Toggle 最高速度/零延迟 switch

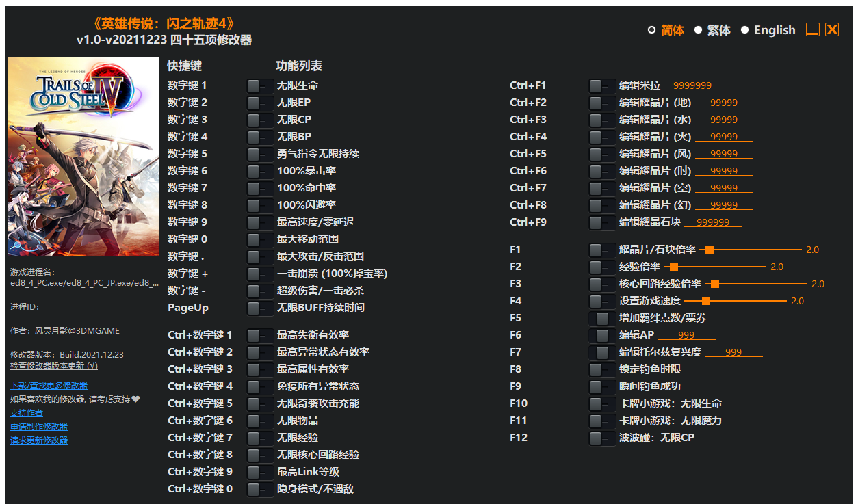tap(260, 222)
